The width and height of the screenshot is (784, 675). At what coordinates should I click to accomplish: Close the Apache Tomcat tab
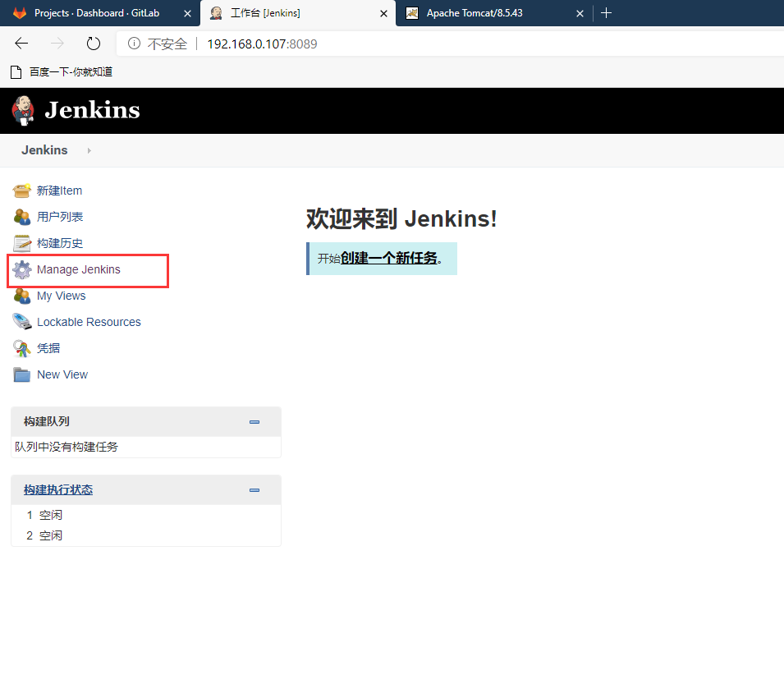580,13
